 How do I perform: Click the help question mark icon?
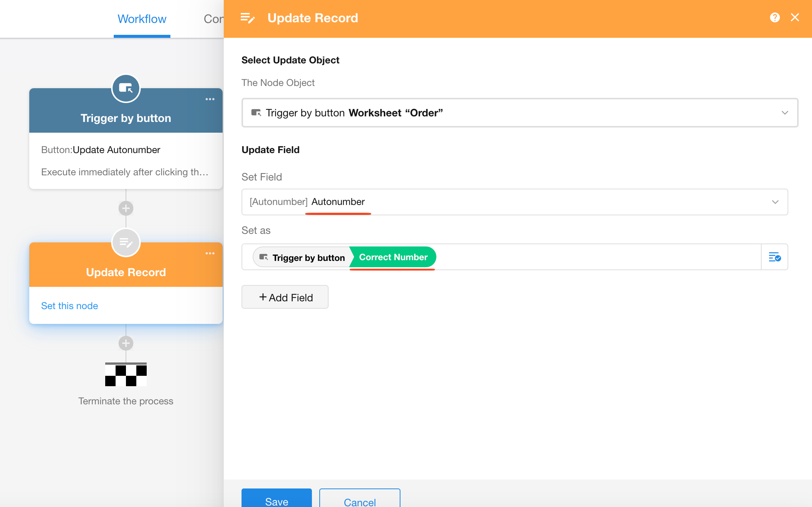click(x=775, y=17)
